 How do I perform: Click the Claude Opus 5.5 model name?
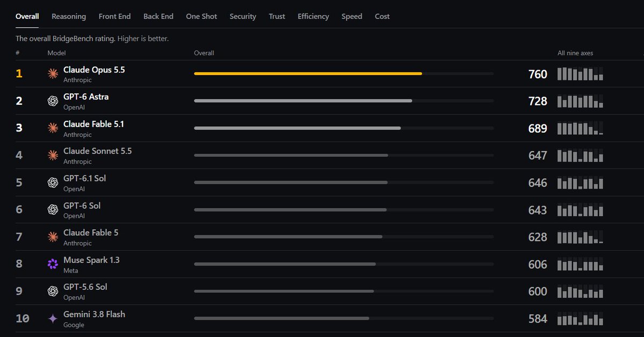click(x=94, y=70)
